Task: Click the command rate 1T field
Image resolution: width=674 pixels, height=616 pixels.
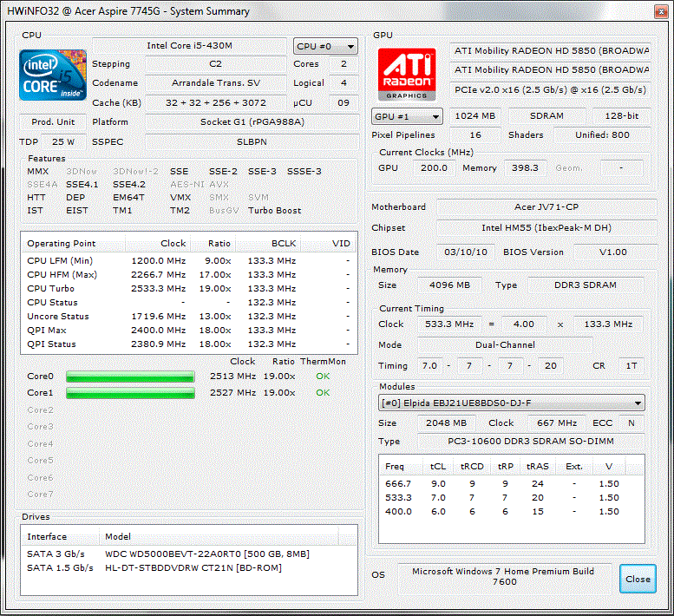Action: pyautogui.click(x=631, y=366)
